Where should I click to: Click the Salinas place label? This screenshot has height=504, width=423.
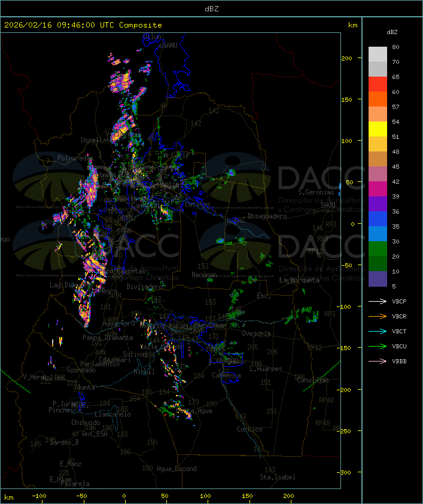pyautogui.click(x=135, y=354)
